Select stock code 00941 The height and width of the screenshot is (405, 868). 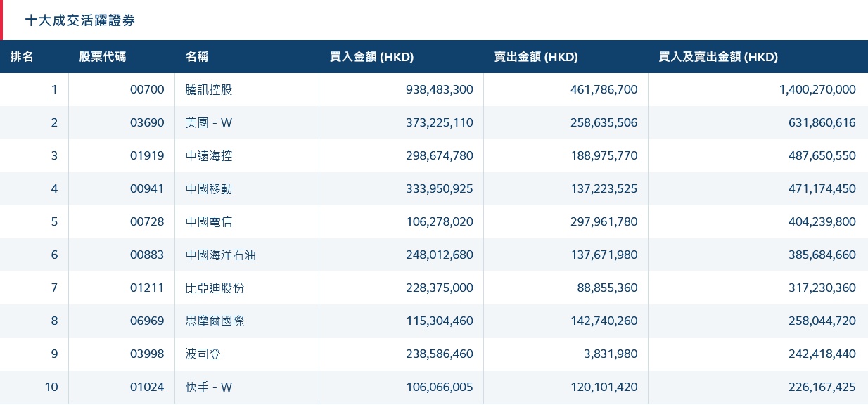[147, 188]
